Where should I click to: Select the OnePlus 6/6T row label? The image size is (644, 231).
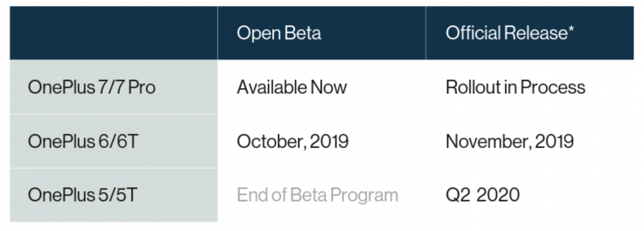click(x=83, y=141)
